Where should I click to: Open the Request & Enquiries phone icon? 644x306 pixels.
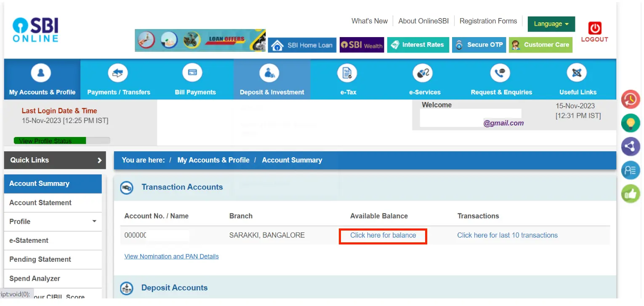click(500, 73)
